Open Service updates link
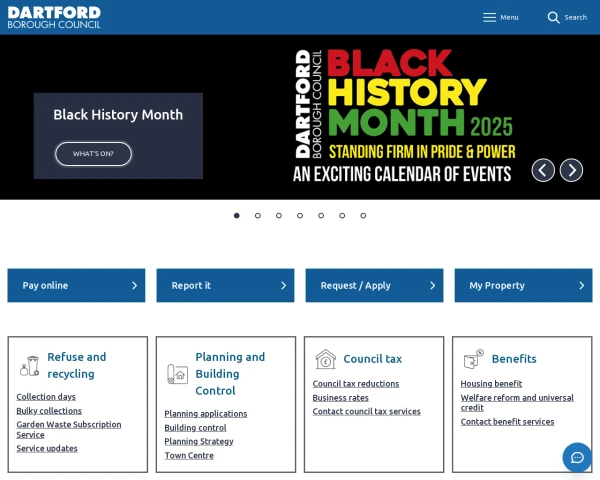Image resolution: width=600 pixels, height=480 pixels. tap(47, 449)
